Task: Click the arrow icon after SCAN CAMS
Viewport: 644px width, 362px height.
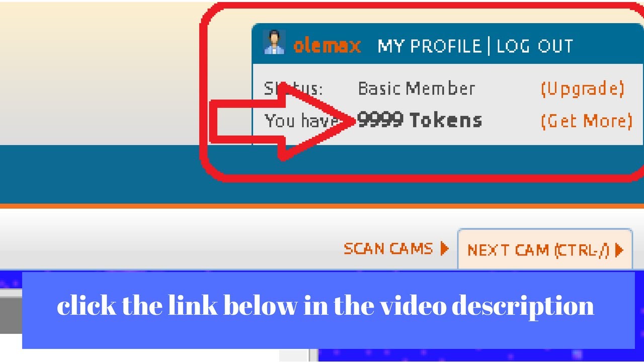Action: [x=444, y=248]
